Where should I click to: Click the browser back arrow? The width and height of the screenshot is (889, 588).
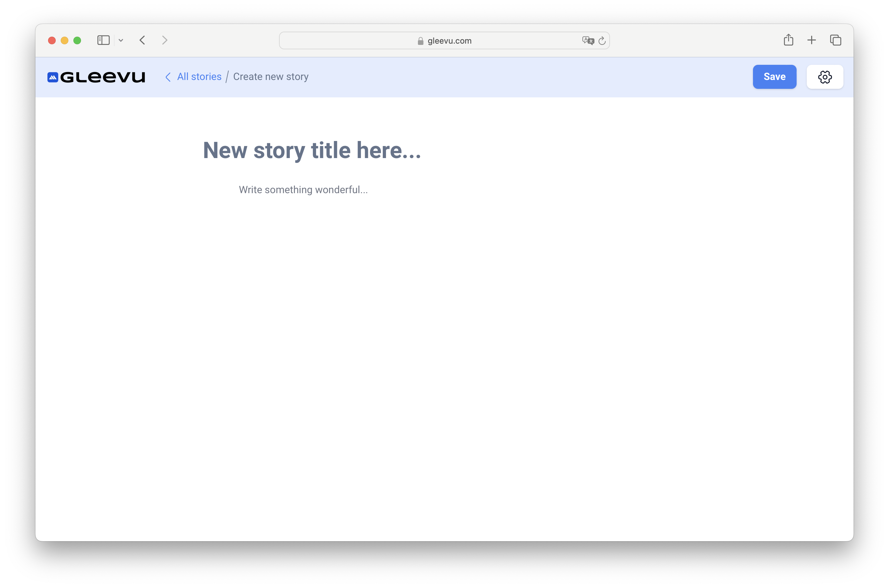(142, 40)
